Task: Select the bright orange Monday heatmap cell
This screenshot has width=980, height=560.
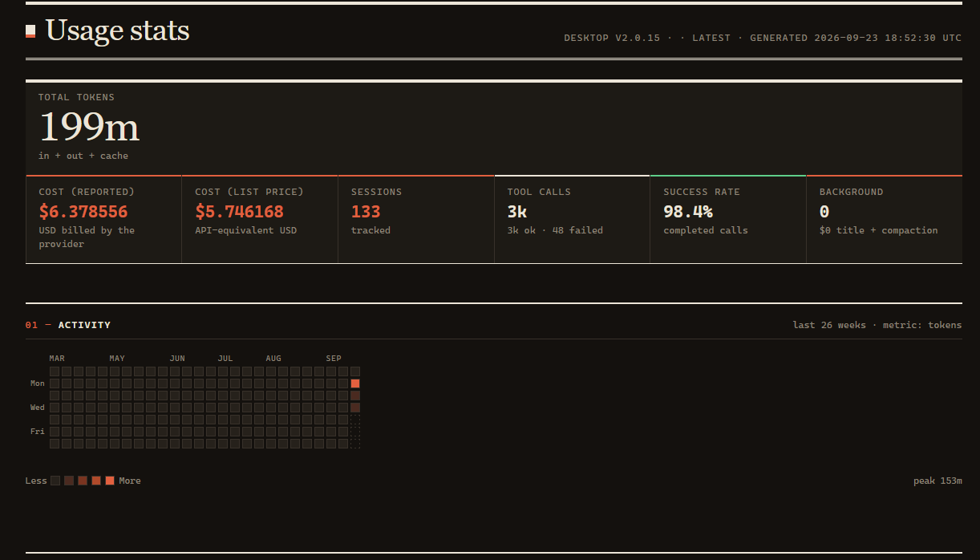Action: 355,383
